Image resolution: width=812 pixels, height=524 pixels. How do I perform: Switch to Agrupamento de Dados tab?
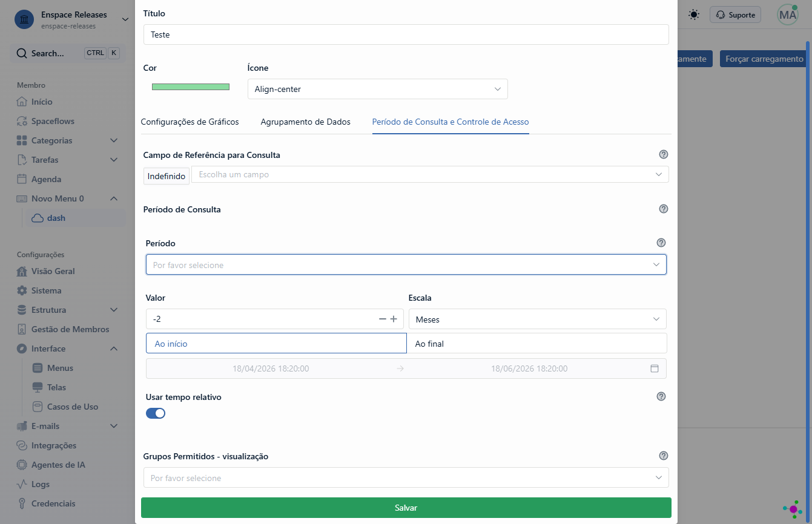tap(306, 122)
